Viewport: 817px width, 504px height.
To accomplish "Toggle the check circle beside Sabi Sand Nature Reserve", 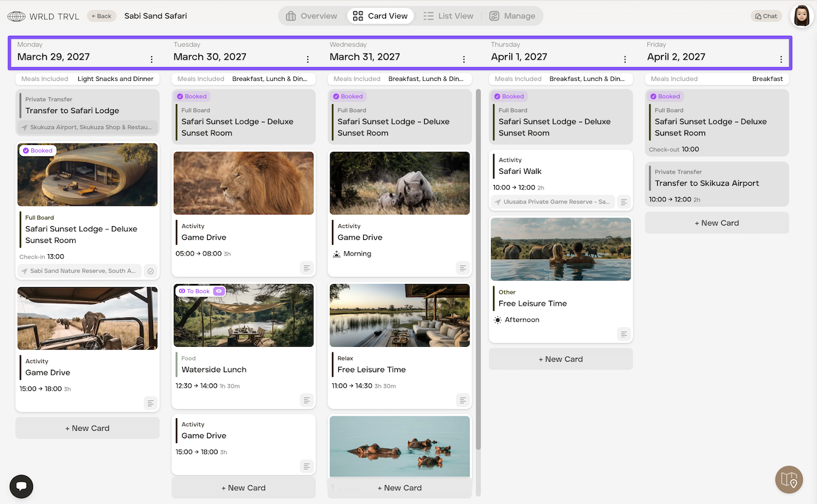I will [x=150, y=271].
